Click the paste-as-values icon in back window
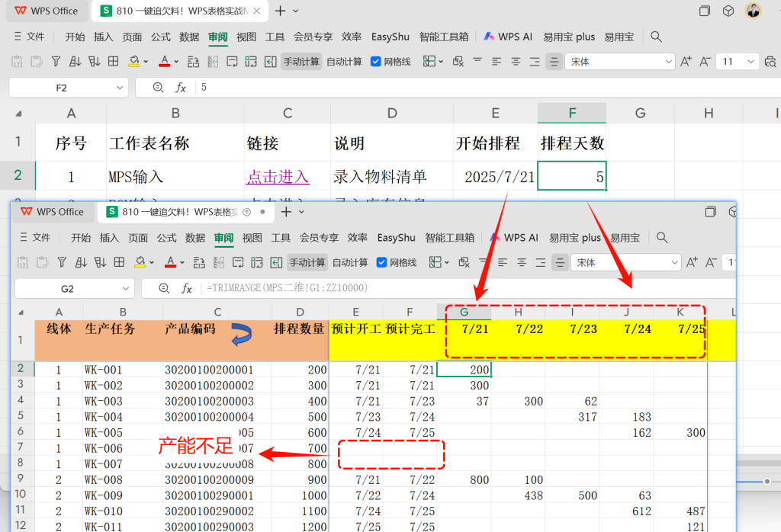Image resolution: width=781 pixels, height=532 pixels. pyautogui.click(x=17, y=61)
